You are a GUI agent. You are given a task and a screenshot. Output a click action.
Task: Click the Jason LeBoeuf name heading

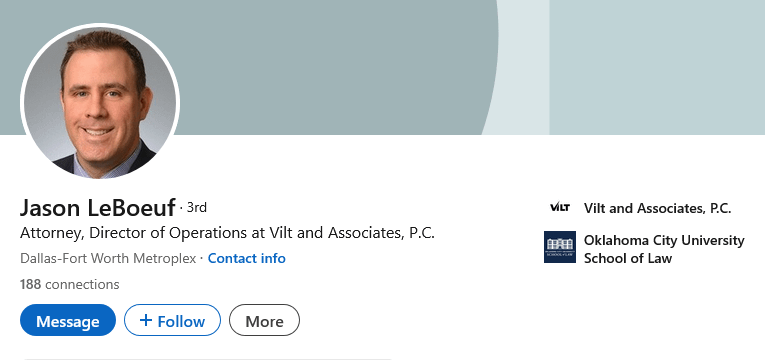(98, 208)
